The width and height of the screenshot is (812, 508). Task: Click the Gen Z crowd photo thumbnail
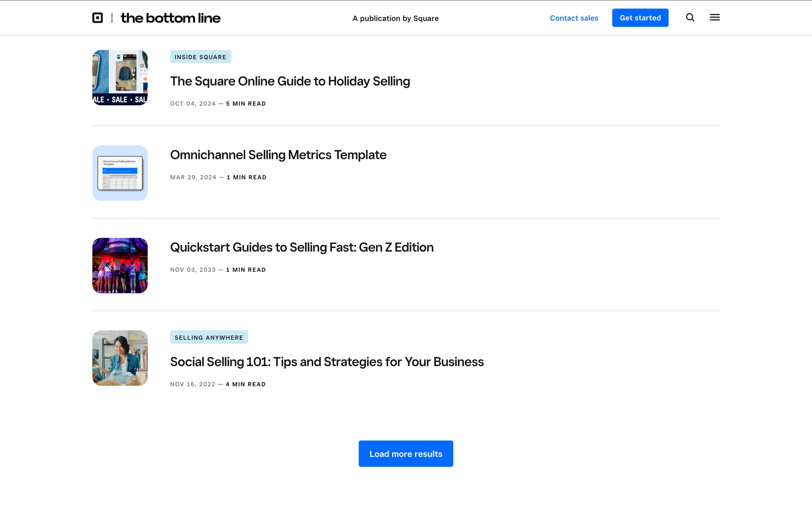tap(120, 265)
